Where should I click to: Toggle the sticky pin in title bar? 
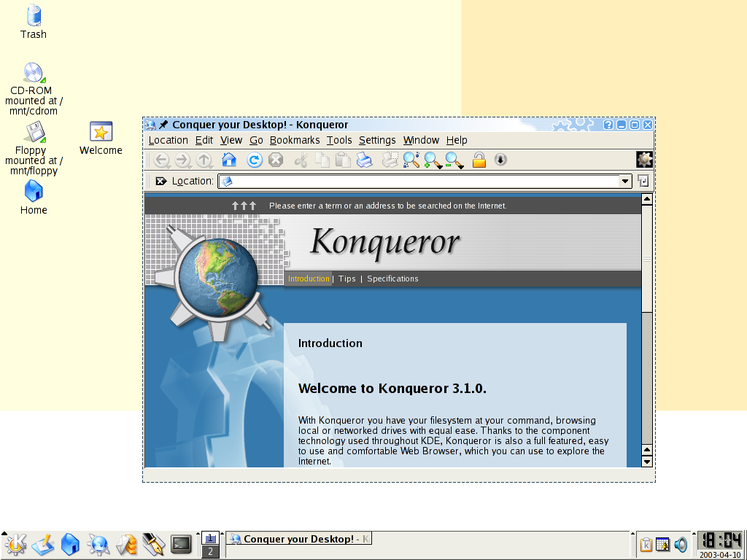(163, 125)
